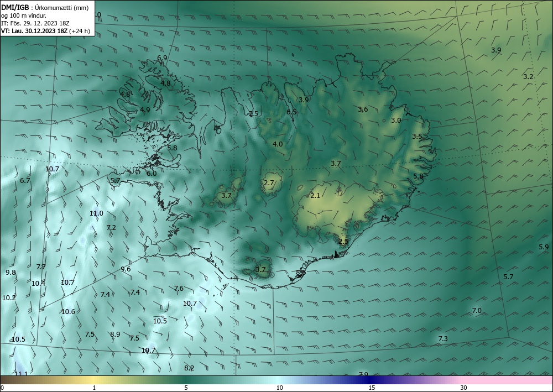This screenshot has width=553, height=392.
Task: Click the 30 tick on the color scale
Action: (464, 388)
